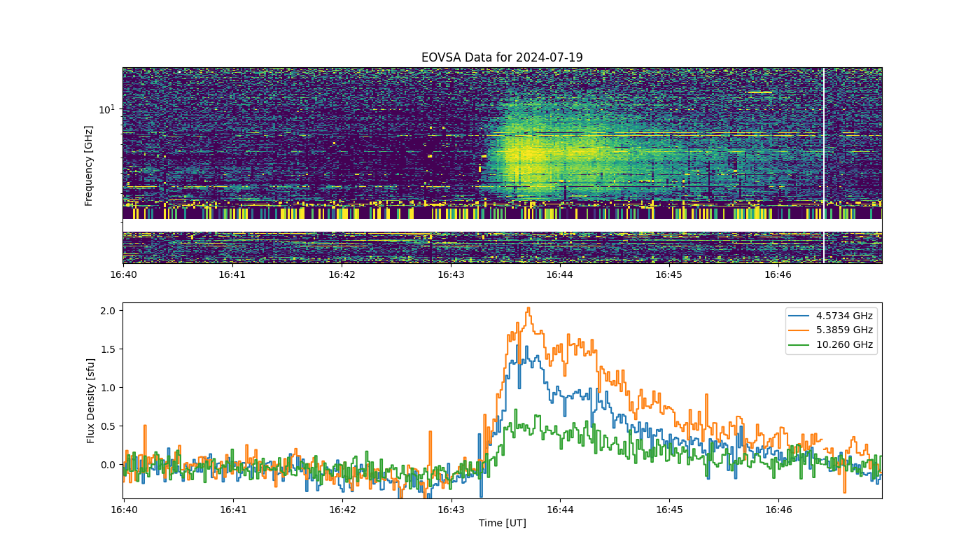Image resolution: width=980 pixels, height=560 pixels.
Task: Click the 0.5 flux tick label
Action: pos(108,426)
